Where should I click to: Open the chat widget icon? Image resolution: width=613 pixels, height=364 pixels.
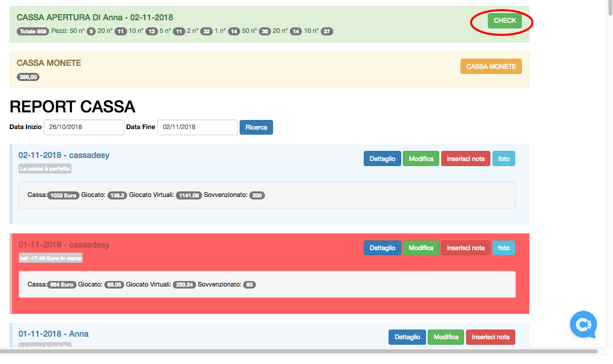pyautogui.click(x=583, y=325)
